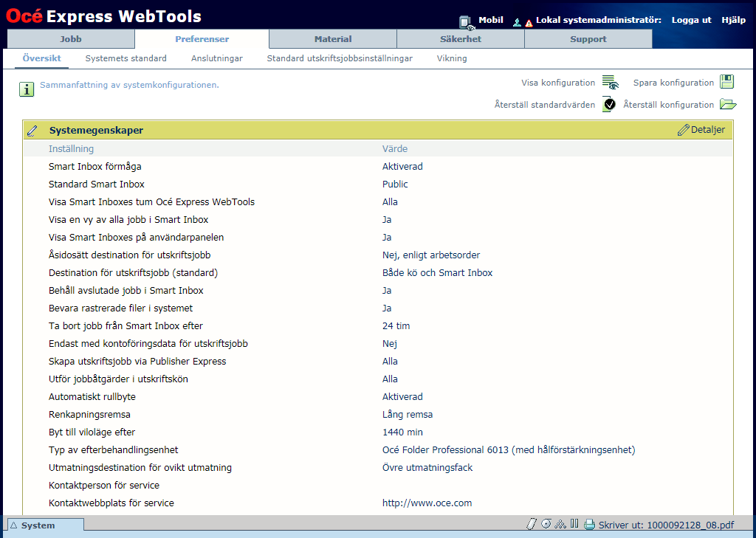Click Utför jobbåtgärder i utskriftskön setting

pyautogui.click(x=118, y=379)
